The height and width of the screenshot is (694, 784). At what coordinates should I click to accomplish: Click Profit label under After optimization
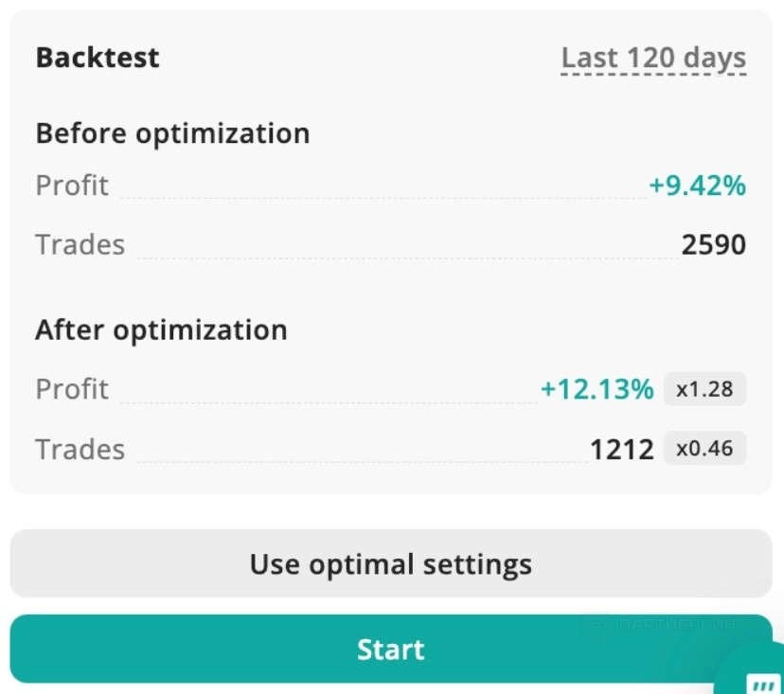coord(72,389)
